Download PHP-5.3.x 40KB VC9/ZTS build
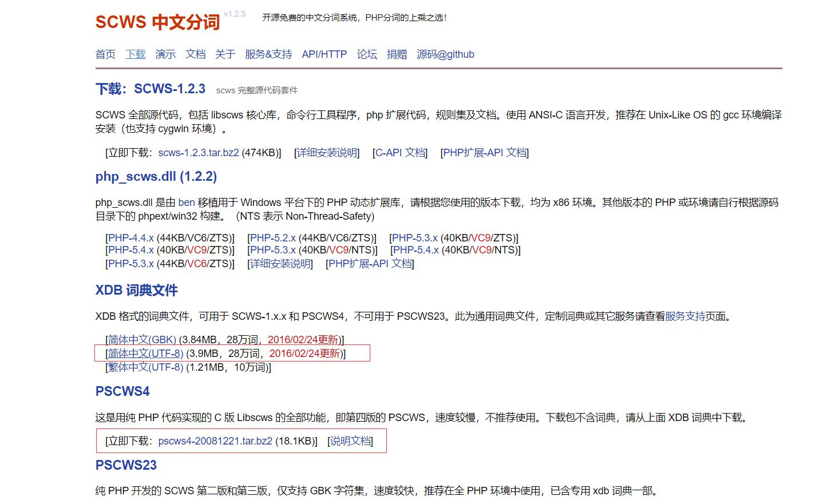The width and height of the screenshot is (815, 504). coord(415,238)
